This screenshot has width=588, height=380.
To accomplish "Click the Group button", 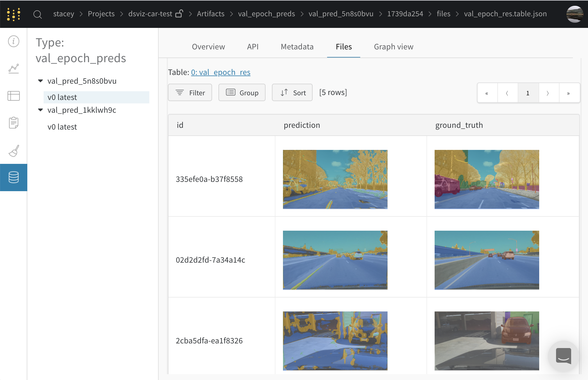I will click(242, 93).
